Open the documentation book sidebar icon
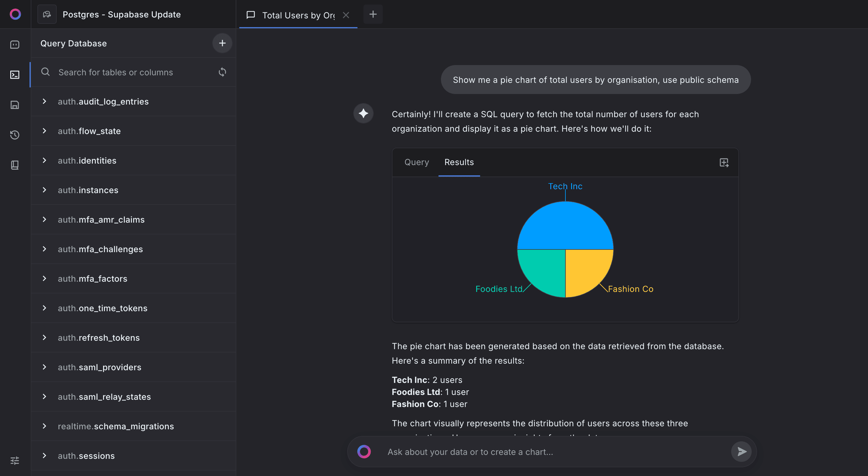The width and height of the screenshot is (868, 476). click(15, 165)
